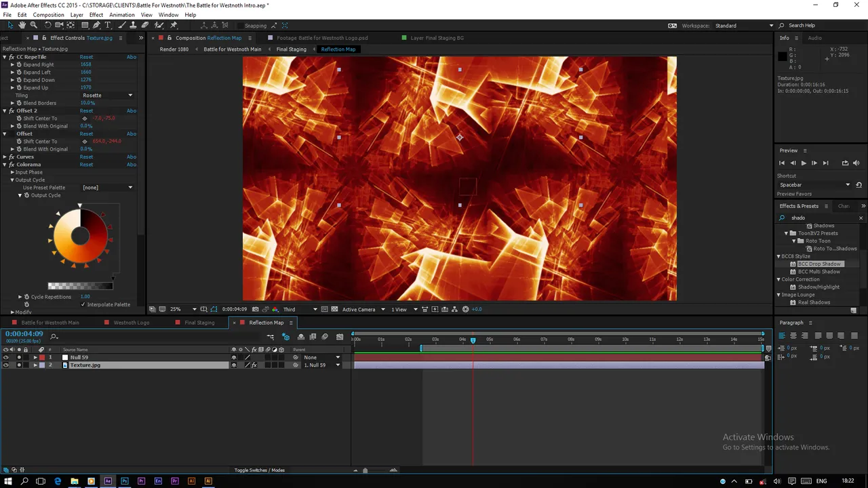Open the Graph Editor in the timeline
868x488 pixels.
pos(340,337)
